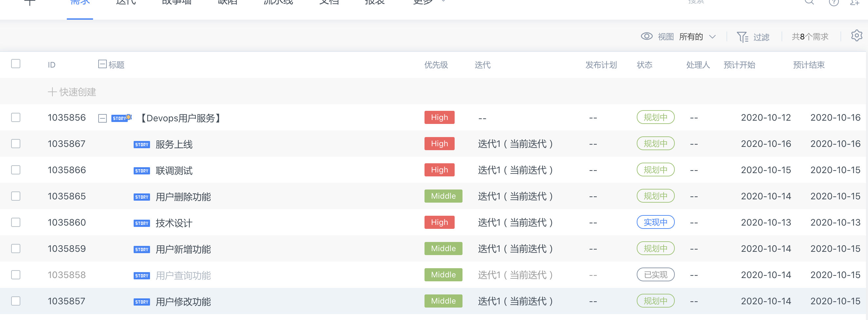Click the STORY icon of 用户新增功能 row

142,250
